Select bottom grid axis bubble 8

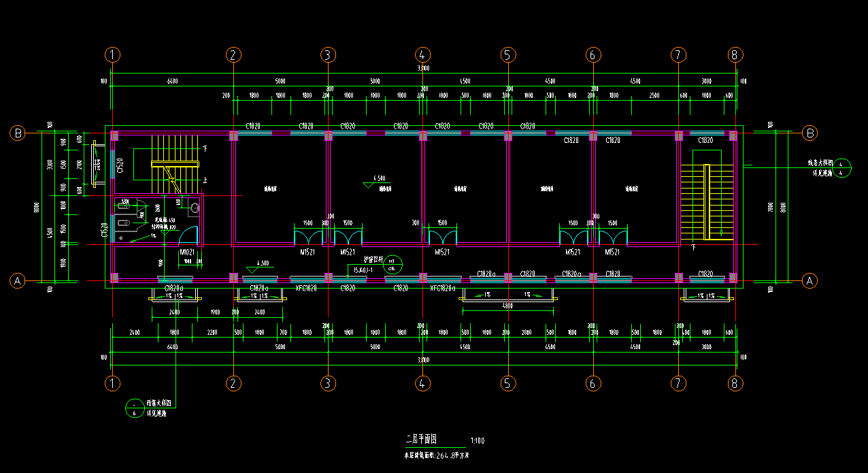point(734,384)
